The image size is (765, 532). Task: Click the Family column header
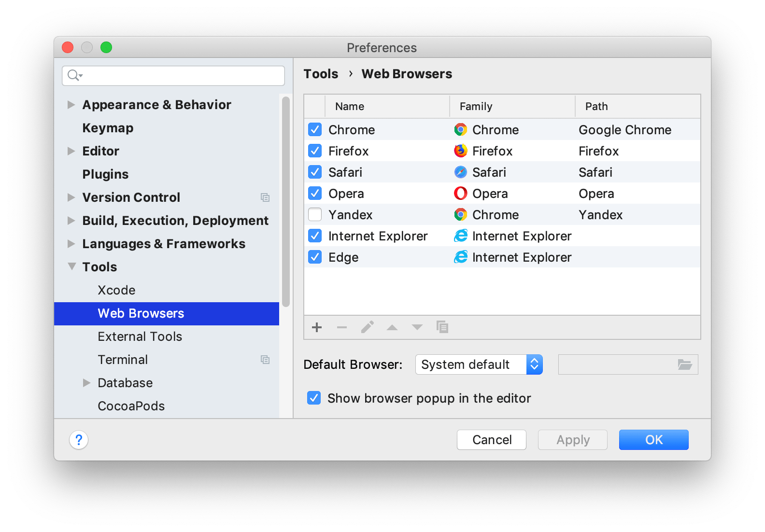click(512, 106)
